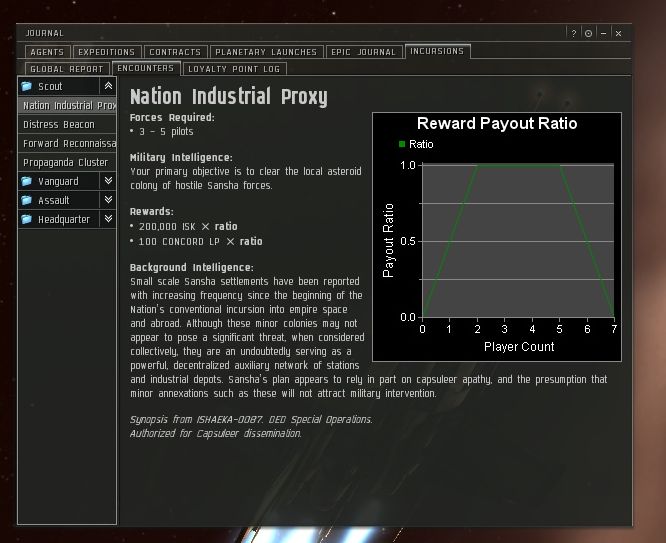Click the Assault folder icon
The image size is (666, 543).
pos(26,200)
